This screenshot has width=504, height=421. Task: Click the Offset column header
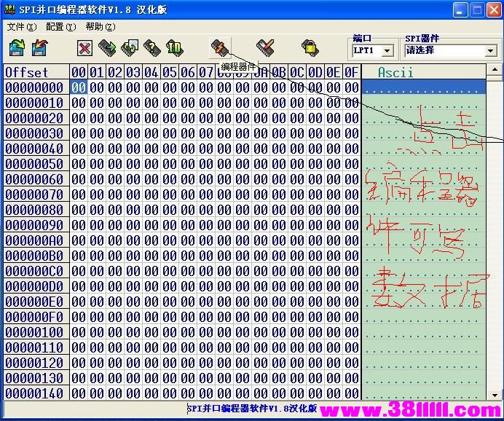tap(36, 72)
